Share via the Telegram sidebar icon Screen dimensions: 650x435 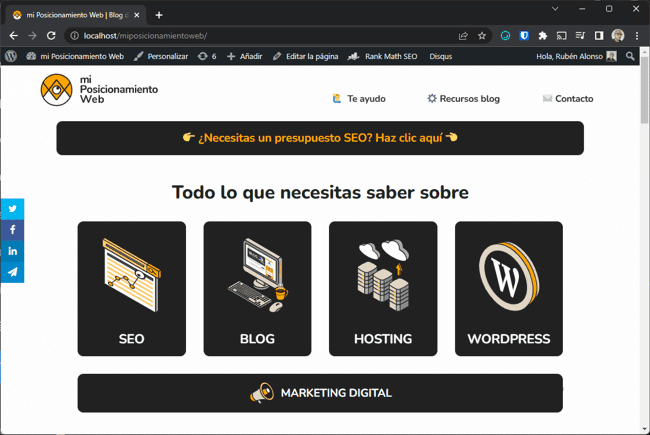point(12,272)
